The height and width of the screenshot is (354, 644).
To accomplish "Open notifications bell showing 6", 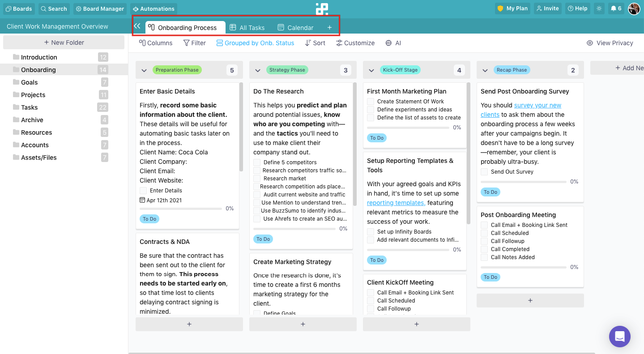I will 616,9.
